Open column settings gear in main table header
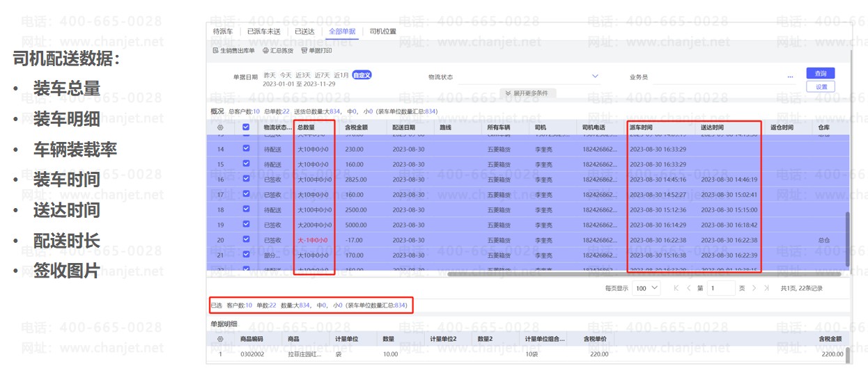Image resolution: width=868 pixels, height=382 pixels. click(x=221, y=127)
